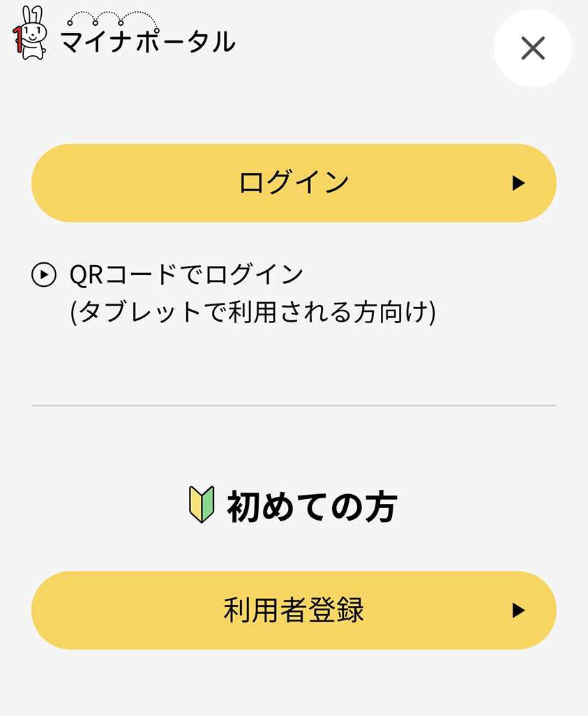Click the green-yellow beginner mark icon

click(x=202, y=505)
